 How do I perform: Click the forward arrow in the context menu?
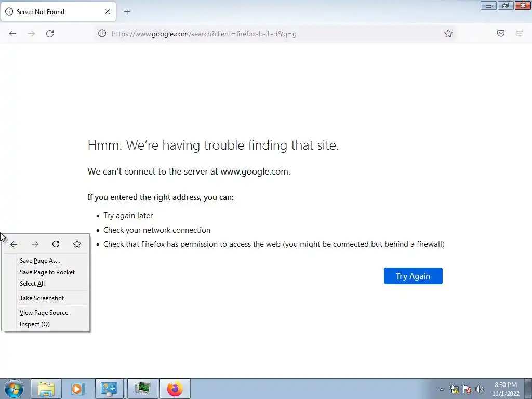coord(35,244)
